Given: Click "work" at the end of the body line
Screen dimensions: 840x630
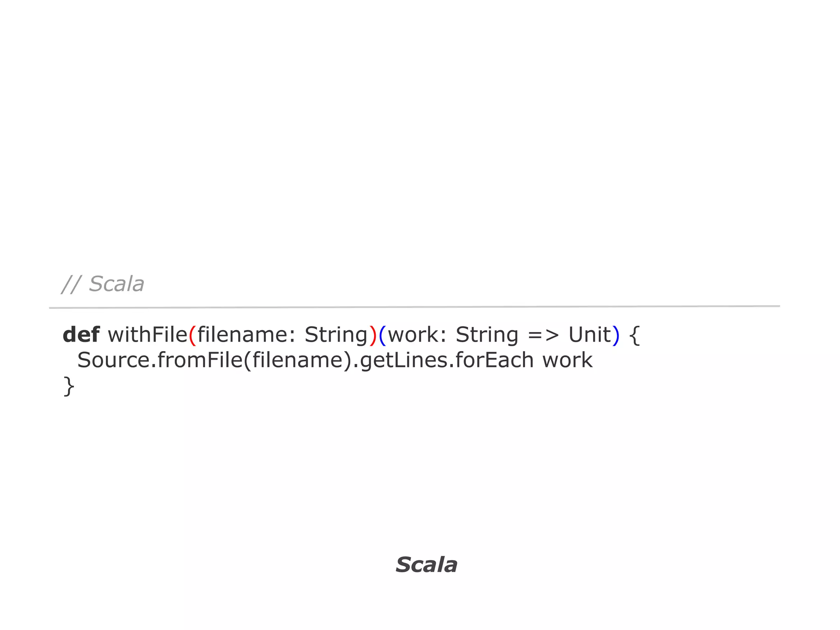Looking at the screenshot, I should click(x=567, y=360).
